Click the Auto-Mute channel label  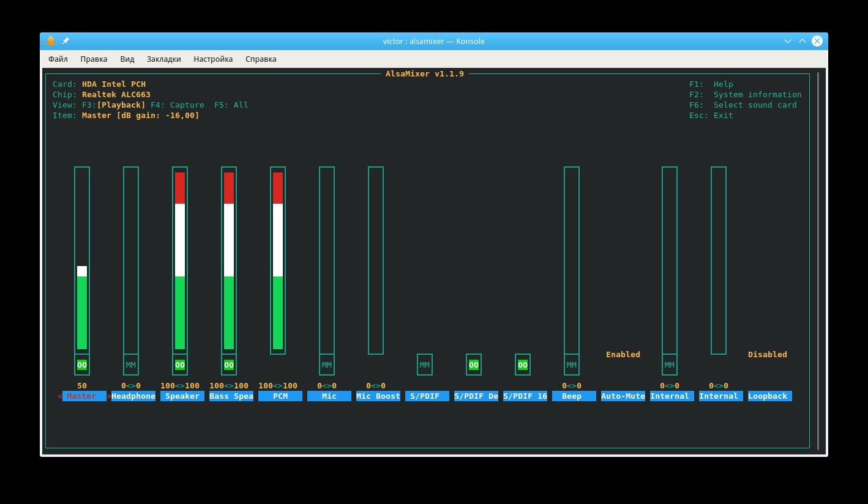[623, 396]
